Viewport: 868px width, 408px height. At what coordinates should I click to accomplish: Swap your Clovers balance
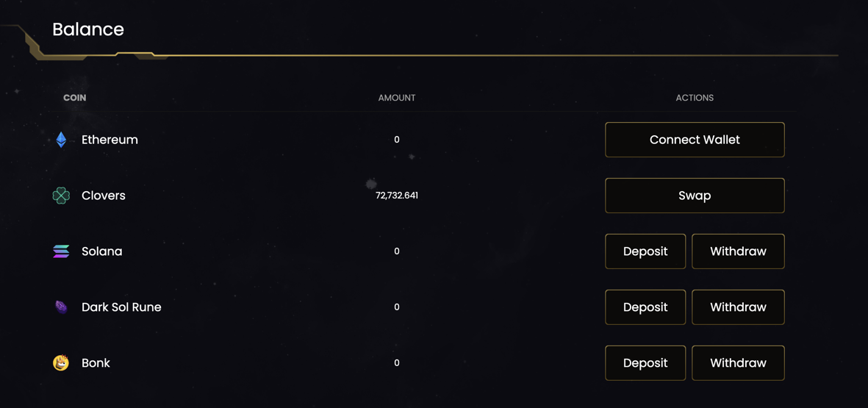695,196
